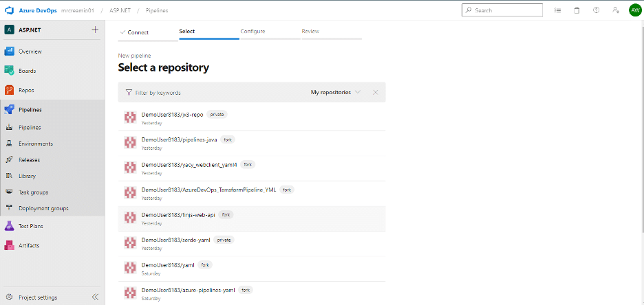Open the Environments icon
Screen dimensions: 644x305
pos(9,144)
